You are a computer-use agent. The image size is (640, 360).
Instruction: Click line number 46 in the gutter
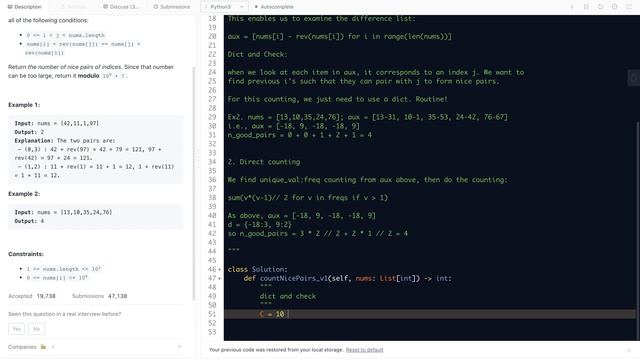click(212, 270)
